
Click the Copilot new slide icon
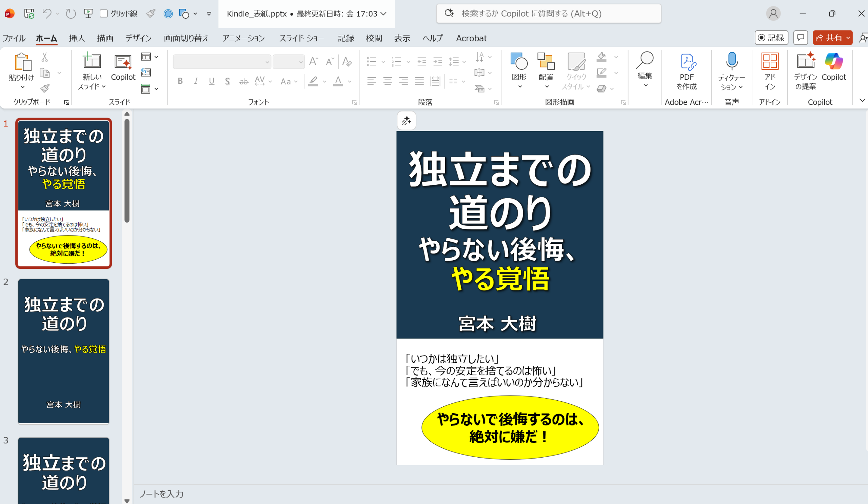[123, 63]
